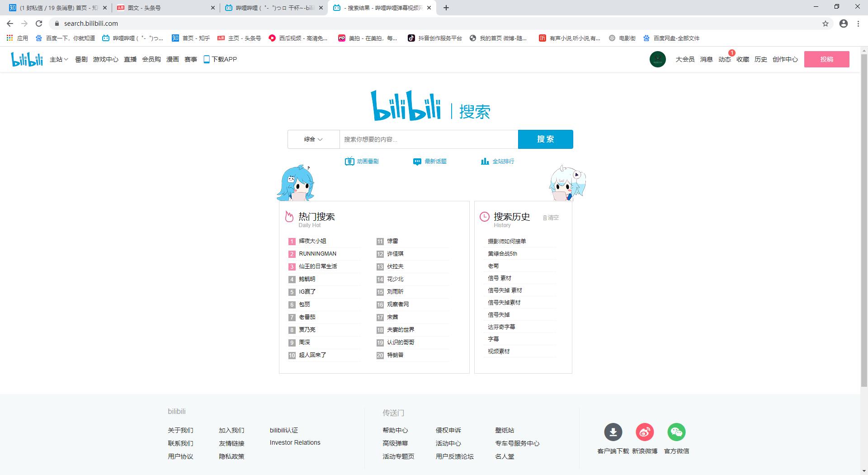Open the Sina Weibo icon in footer

[x=645, y=432]
